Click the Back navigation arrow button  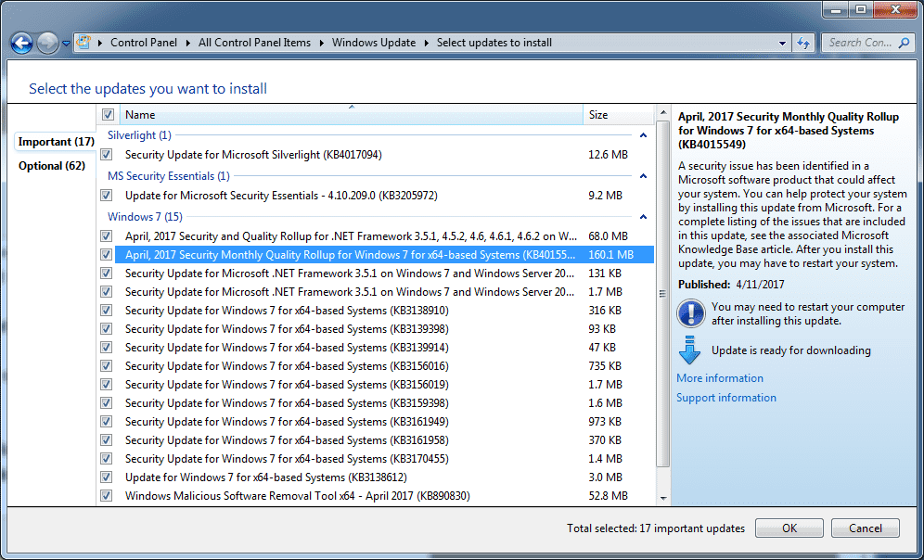[x=21, y=43]
